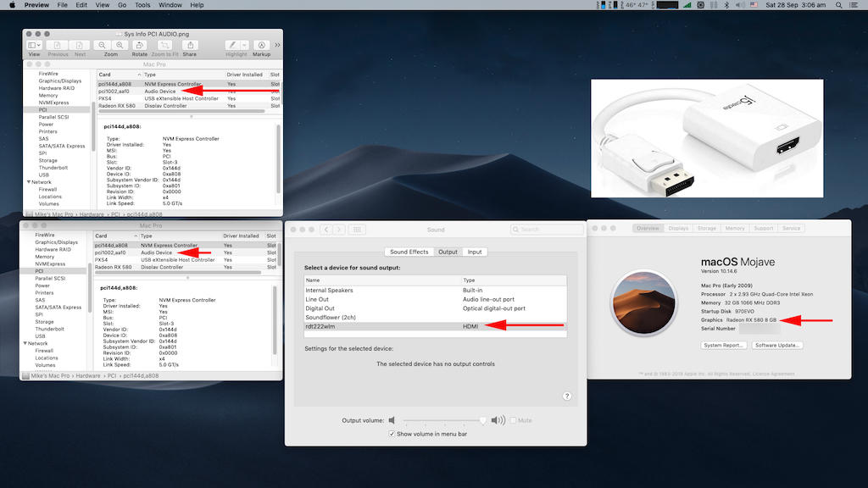Click the Previous page toolbar icon in Preview
The height and width of the screenshot is (488, 868).
(x=57, y=46)
